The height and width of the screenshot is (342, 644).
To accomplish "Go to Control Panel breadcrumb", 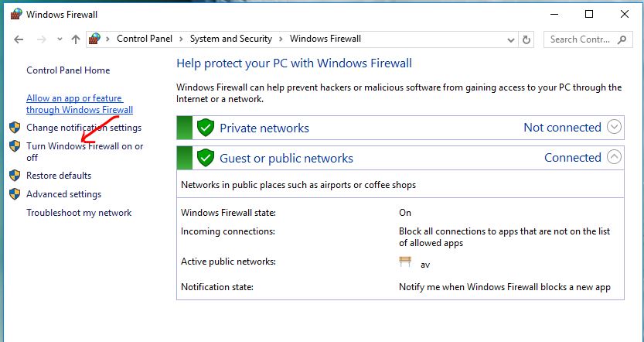I will pyautogui.click(x=145, y=39).
